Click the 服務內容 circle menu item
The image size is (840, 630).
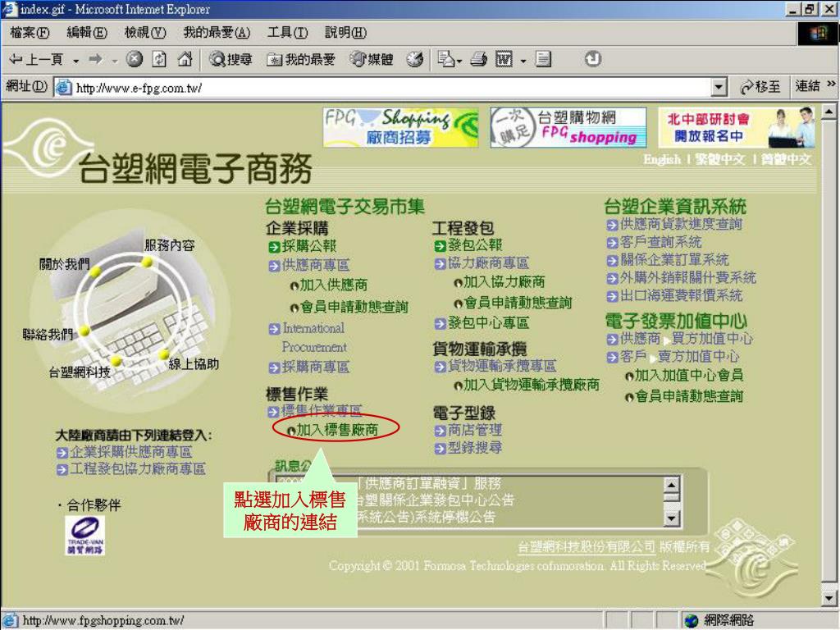click(x=169, y=245)
